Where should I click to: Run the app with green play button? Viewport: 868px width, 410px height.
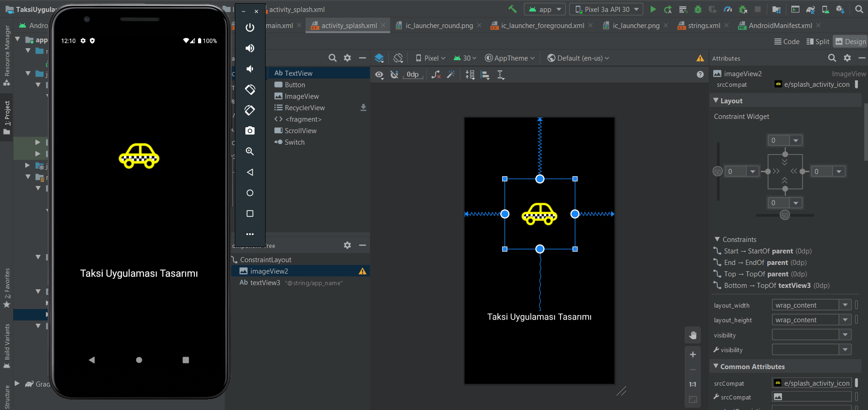tap(653, 9)
